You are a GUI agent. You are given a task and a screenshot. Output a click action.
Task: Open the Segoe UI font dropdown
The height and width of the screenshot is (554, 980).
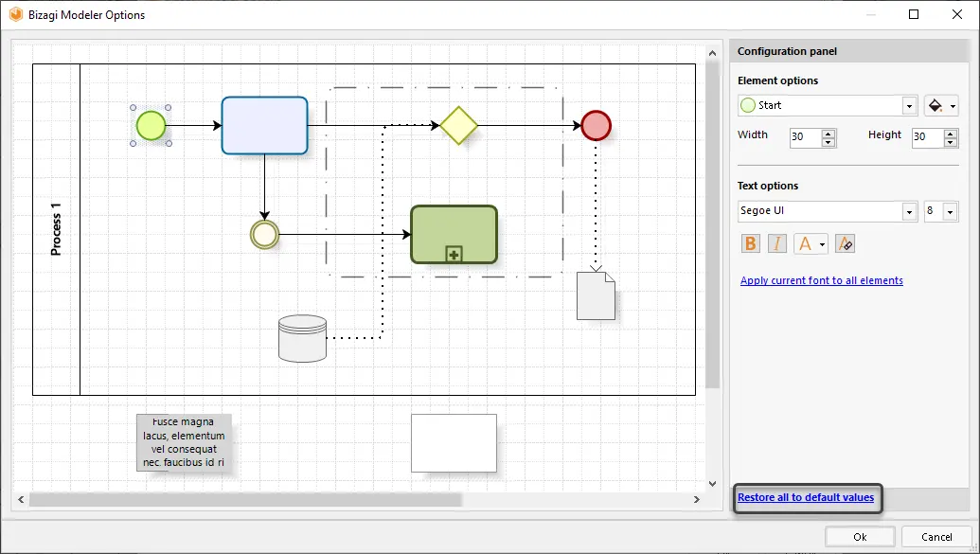click(909, 212)
